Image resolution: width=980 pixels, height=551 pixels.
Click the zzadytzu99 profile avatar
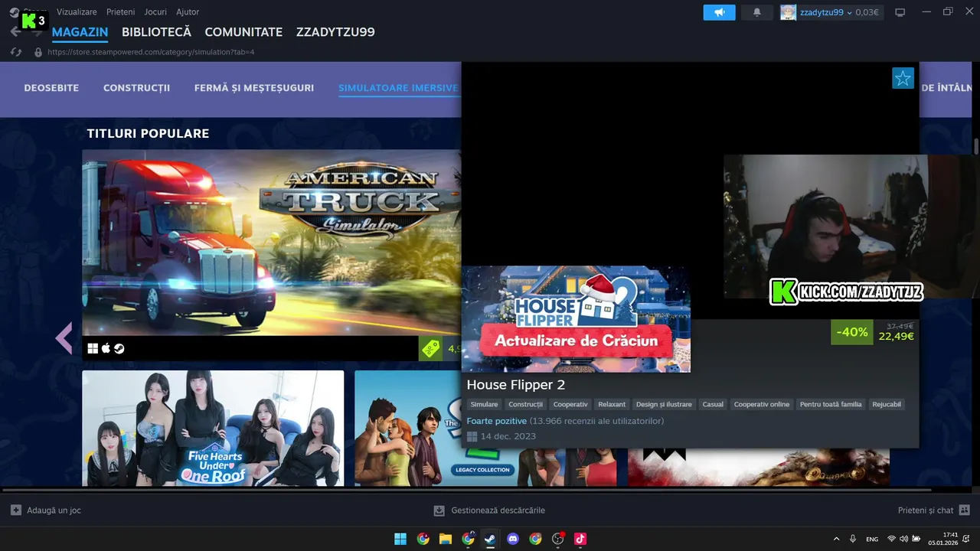[x=788, y=12]
